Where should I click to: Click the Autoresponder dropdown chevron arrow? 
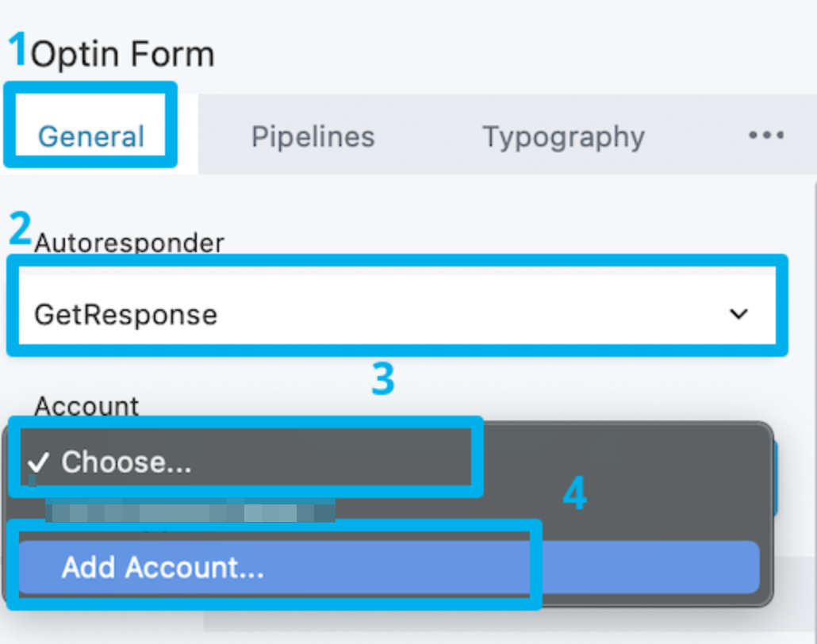738,314
